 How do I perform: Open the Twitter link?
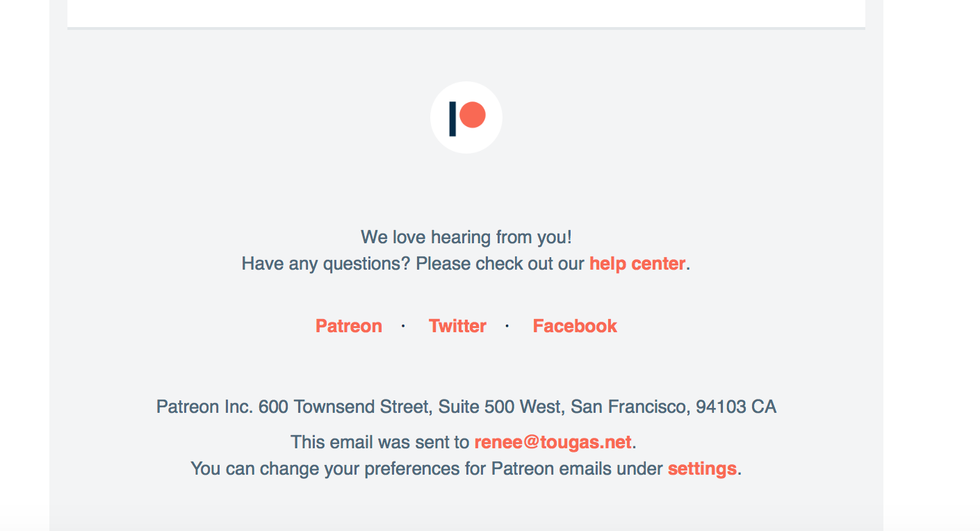coord(457,326)
